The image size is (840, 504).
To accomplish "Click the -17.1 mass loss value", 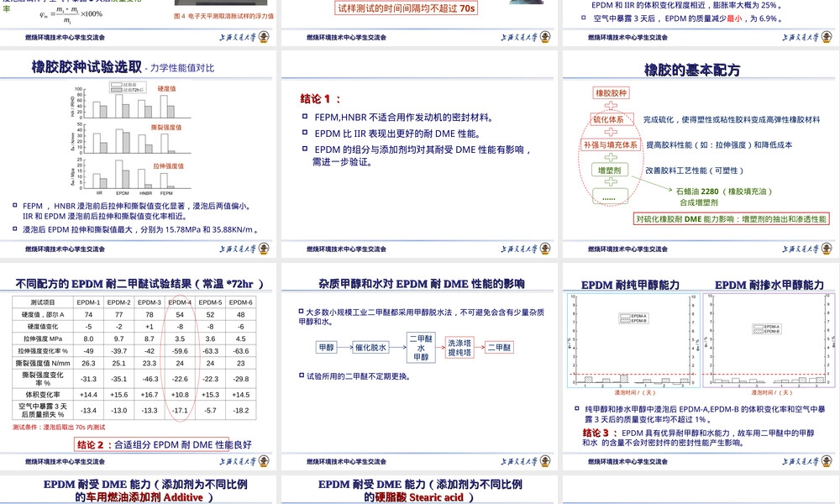I will 180,410.
